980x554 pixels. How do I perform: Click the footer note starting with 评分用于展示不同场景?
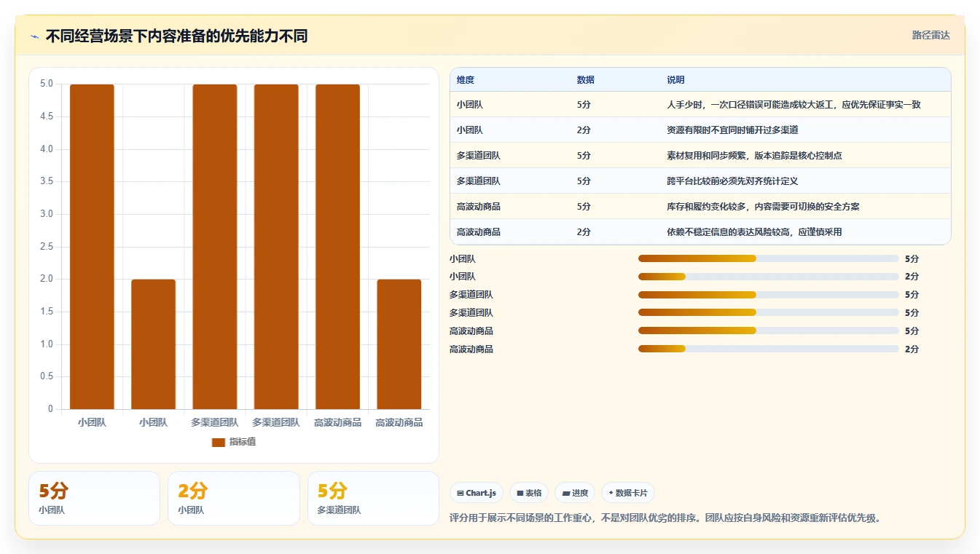click(667, 518)
